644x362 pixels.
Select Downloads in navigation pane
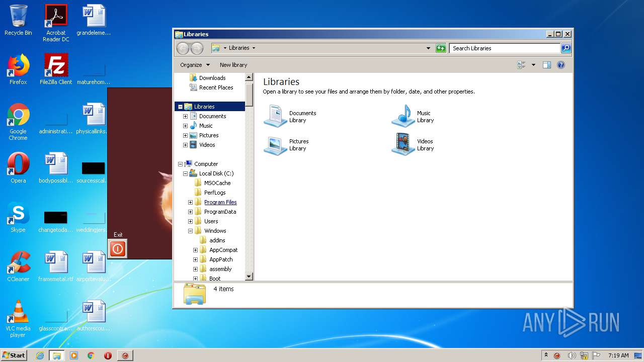(x=207, y=78)
